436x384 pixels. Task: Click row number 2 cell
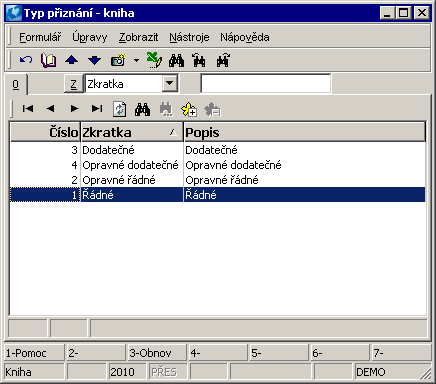click(x=45, y=180)
